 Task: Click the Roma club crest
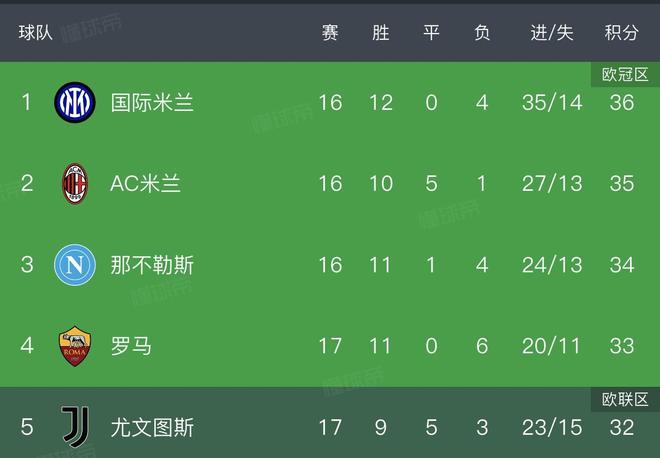(74, 346)
